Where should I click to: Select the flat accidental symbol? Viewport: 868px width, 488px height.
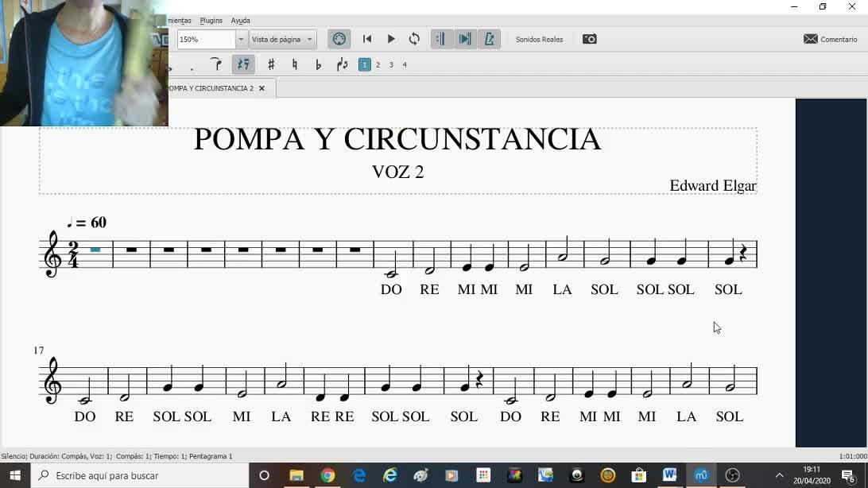click(x=318, y=64)
